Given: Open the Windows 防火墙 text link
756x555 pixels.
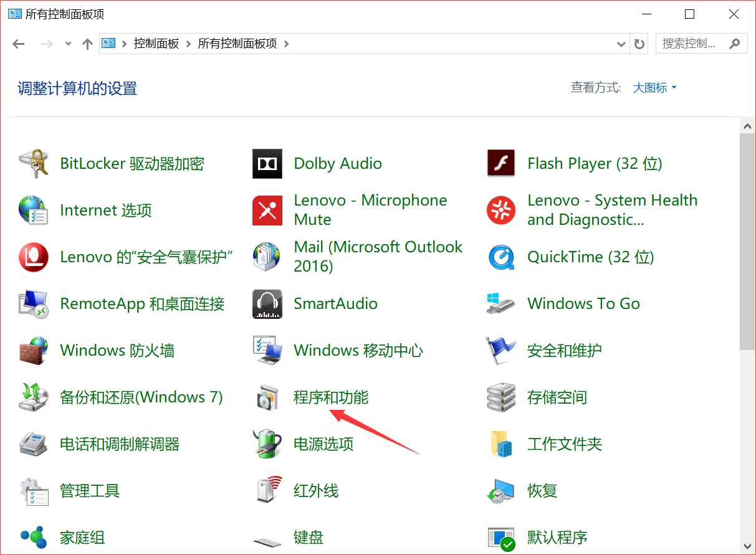Looking at the screenshot, I should (x=117, y=351).
